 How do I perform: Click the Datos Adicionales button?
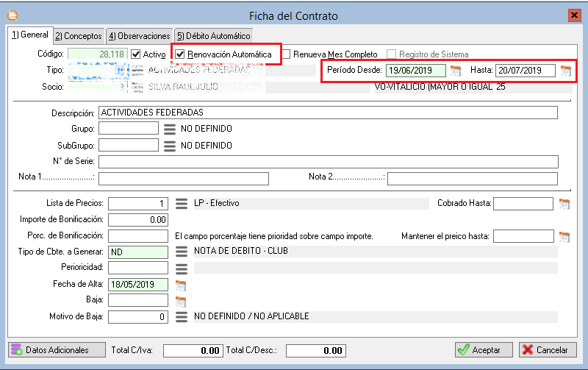coord(50,350)
